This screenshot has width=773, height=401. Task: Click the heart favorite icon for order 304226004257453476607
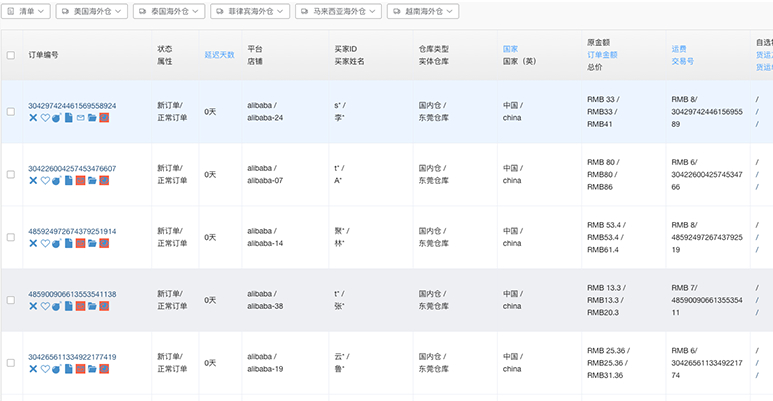[45, 181]
